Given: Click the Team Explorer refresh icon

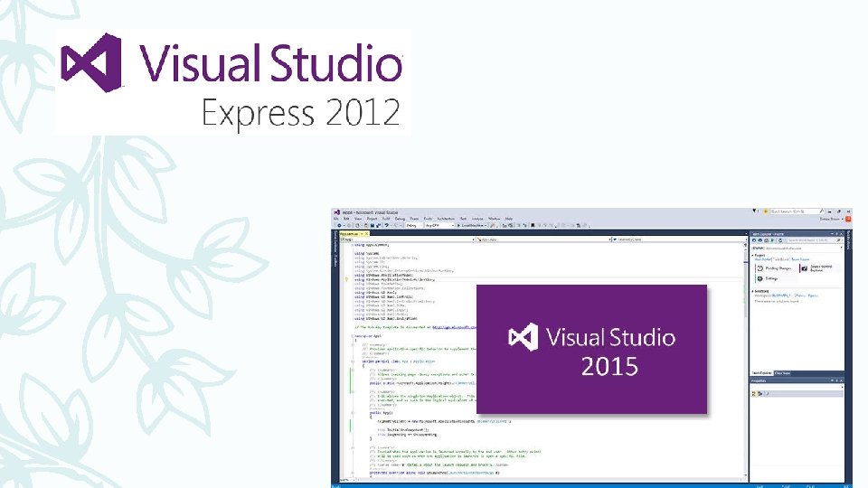Looking at the screenshot, I should tap(780, 240).
